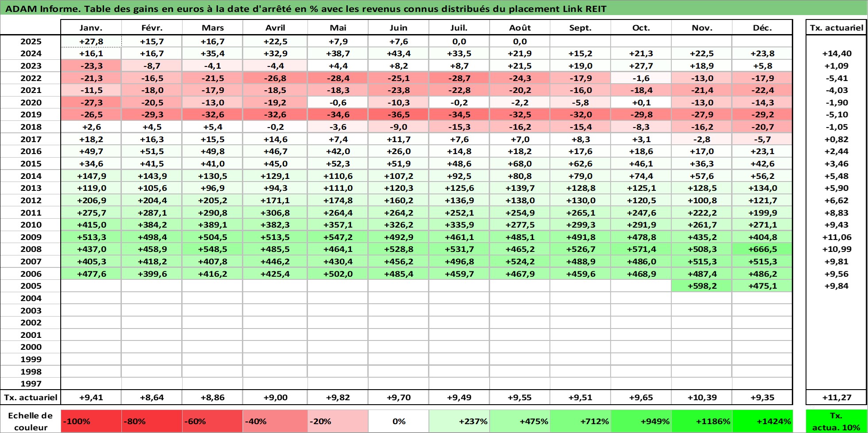Click the 'Echelle de couleur' label
868x433 pixels.
[31, 421]
